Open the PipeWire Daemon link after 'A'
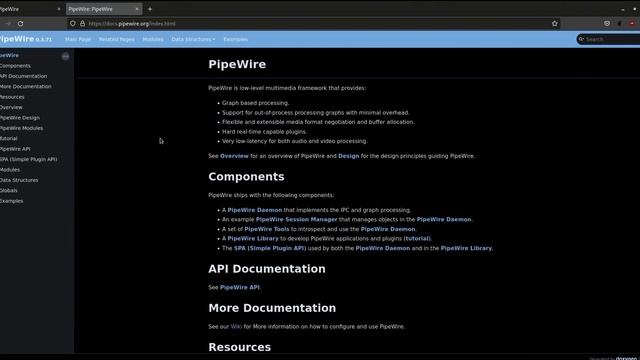 [255, 210]
